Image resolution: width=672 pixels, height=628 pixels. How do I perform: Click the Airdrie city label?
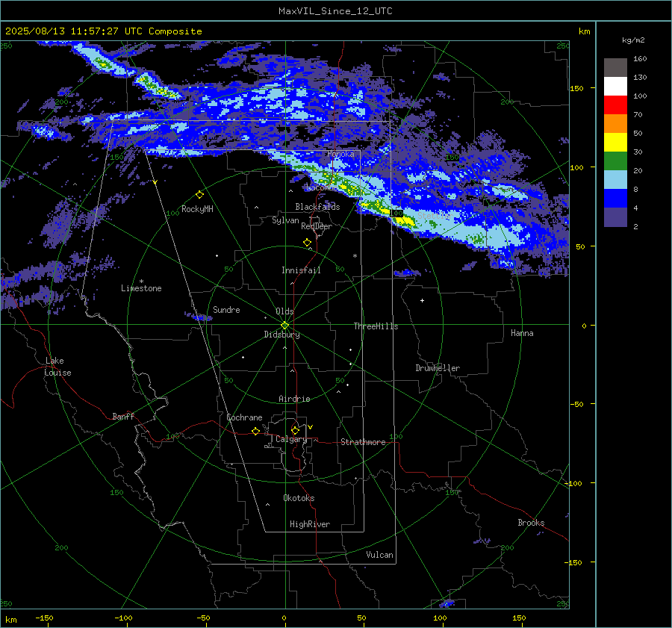coord(294,399)
